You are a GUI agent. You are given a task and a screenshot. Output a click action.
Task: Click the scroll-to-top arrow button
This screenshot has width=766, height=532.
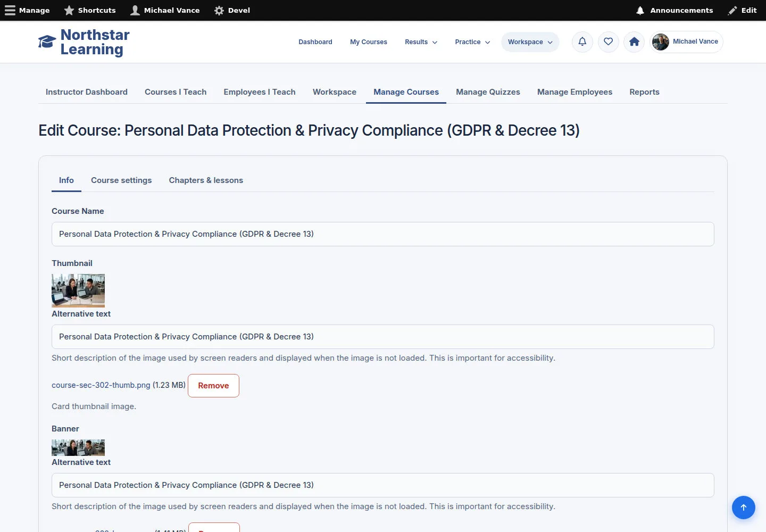click(744, 508)
